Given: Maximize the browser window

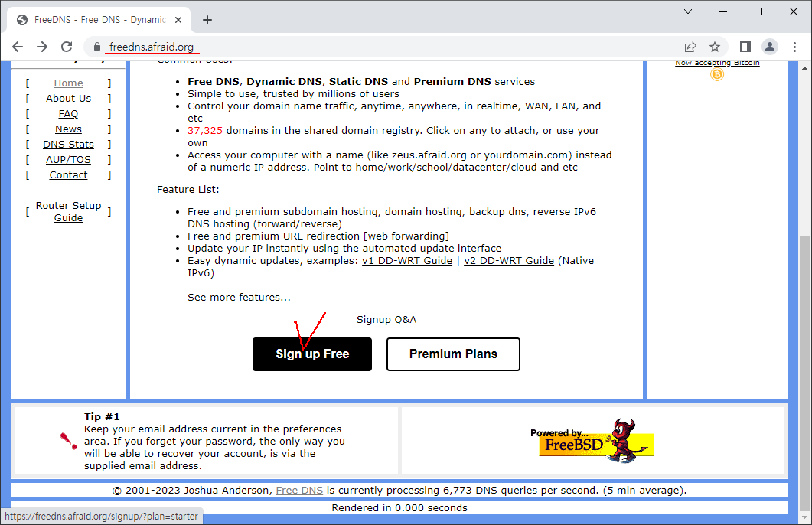Looking at the screenshot, I should 758,11.
